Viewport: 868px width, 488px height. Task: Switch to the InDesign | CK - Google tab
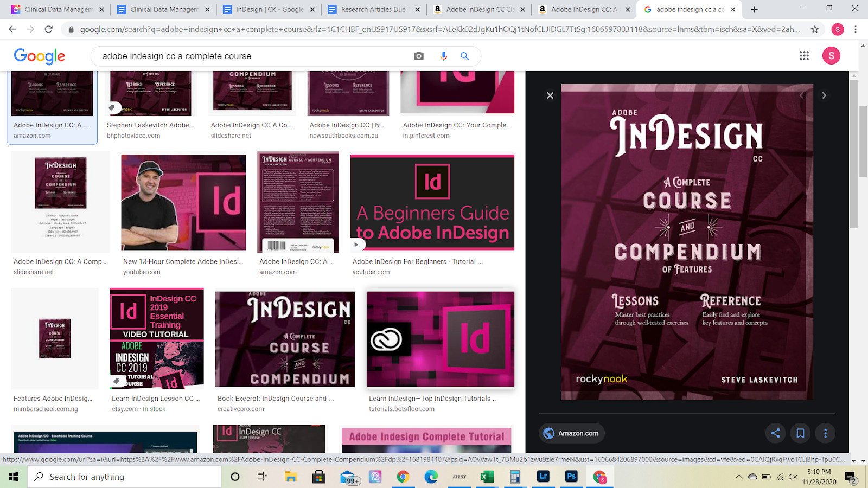pyautogui.click(x=270, y=9)
